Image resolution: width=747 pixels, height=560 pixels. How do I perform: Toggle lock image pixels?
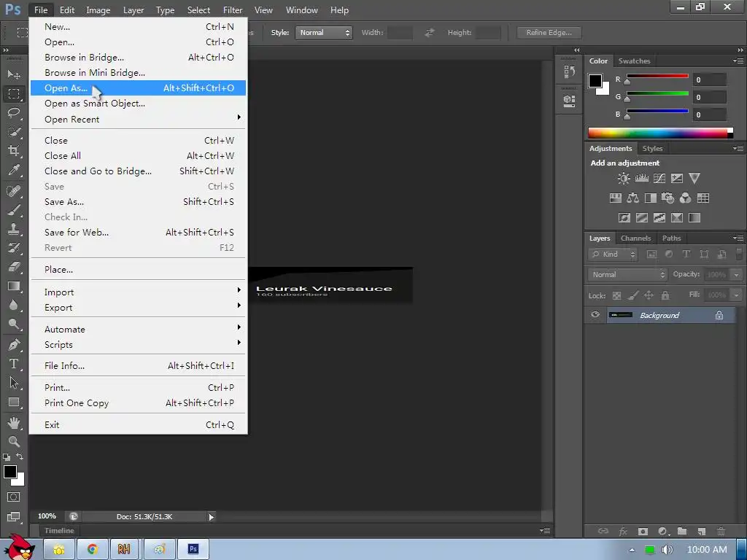pyautogui.click(x=632, y=296)
